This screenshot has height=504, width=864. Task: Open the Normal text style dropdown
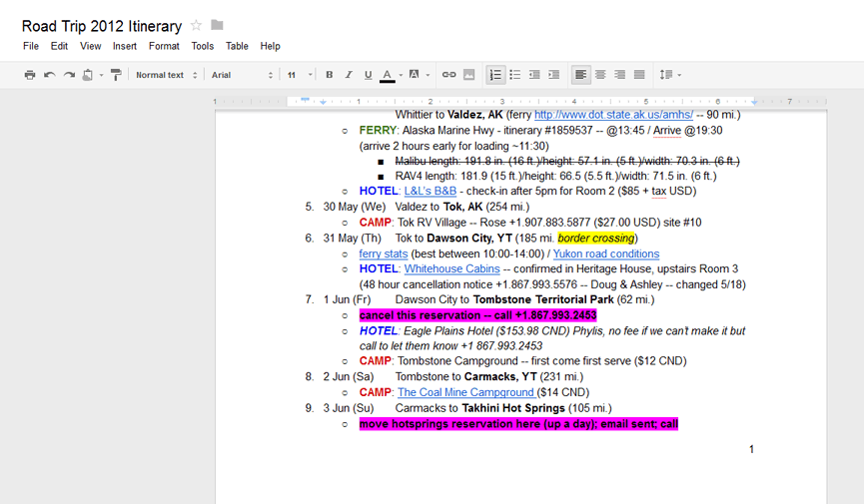tap(167, 75)
